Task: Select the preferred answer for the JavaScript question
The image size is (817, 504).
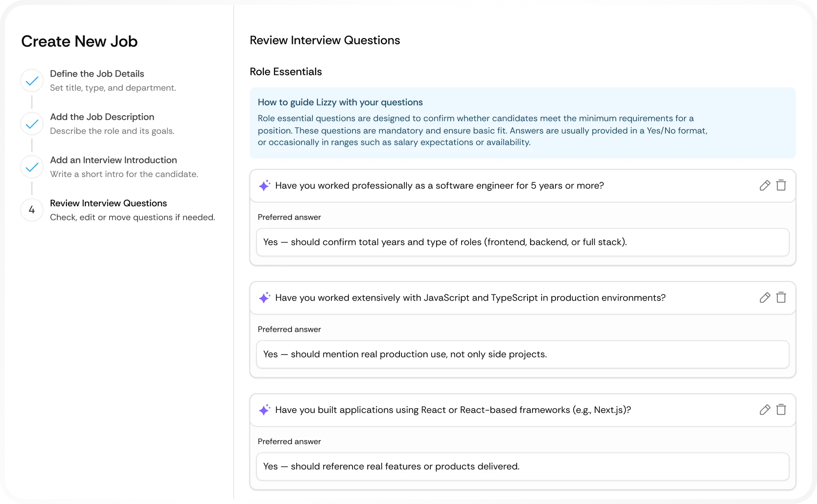Action: click(x=522, y=354)
